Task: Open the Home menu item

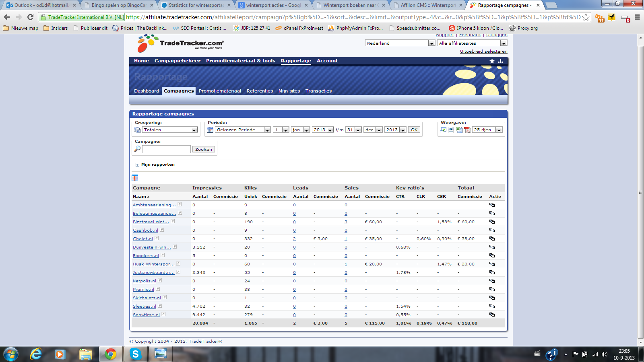Action: click(x=141, y=61)
